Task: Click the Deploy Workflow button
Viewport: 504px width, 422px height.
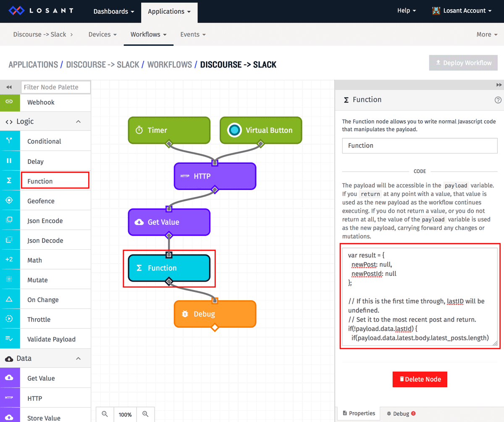Action: point(463,63)
